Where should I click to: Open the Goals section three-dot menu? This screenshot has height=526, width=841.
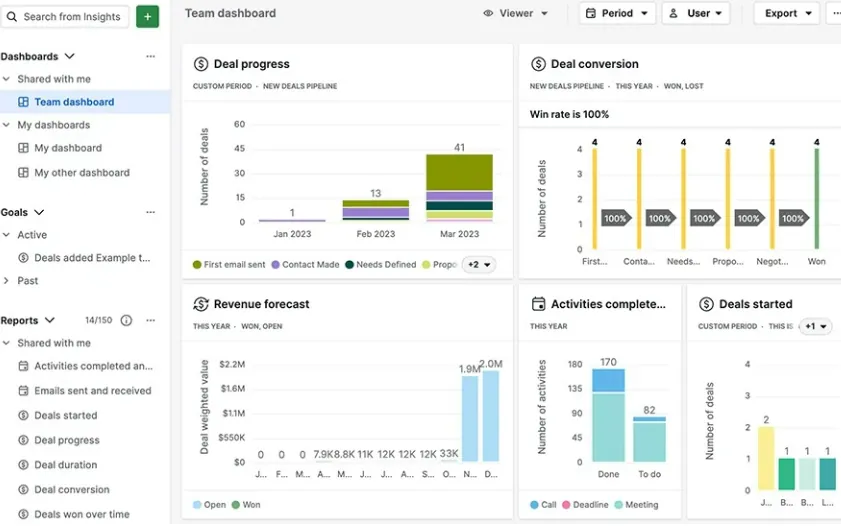tap(151, 212)
